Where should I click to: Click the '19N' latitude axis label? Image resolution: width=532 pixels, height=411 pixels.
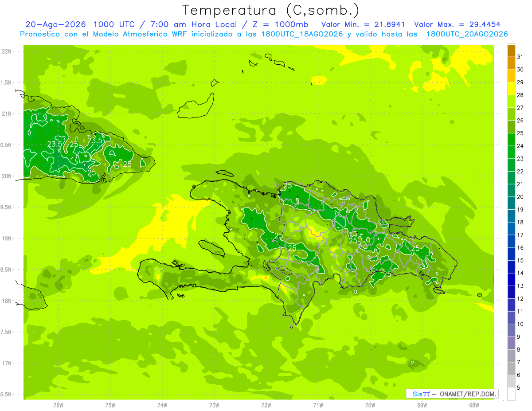tap(7, 239)
